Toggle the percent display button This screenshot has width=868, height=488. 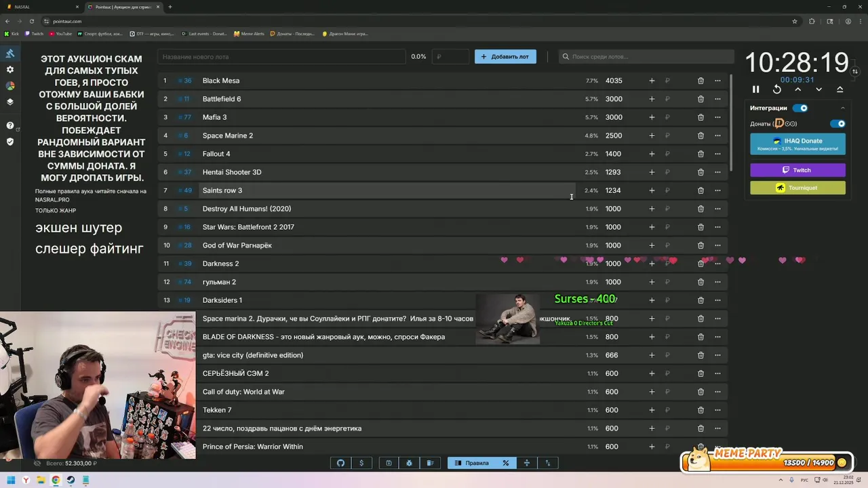[x=506, y=463]
